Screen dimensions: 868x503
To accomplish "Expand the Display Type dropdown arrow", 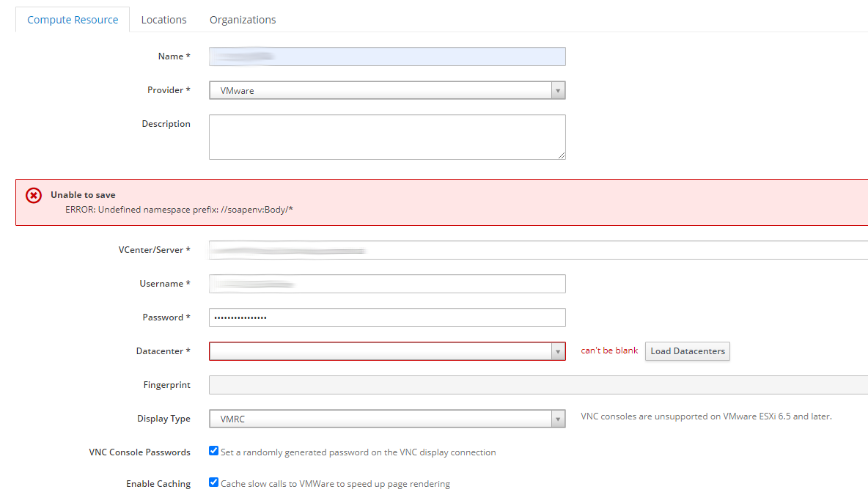I will click(558, 419).
